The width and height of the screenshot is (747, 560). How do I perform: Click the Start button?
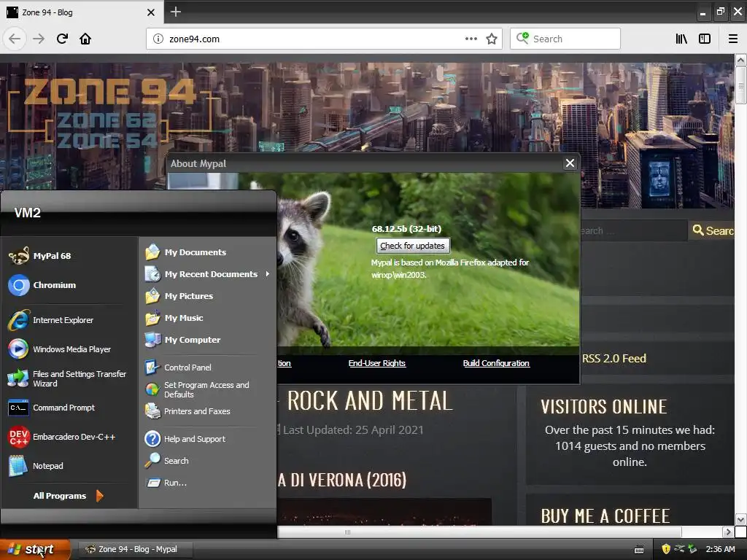coord(34,550)
